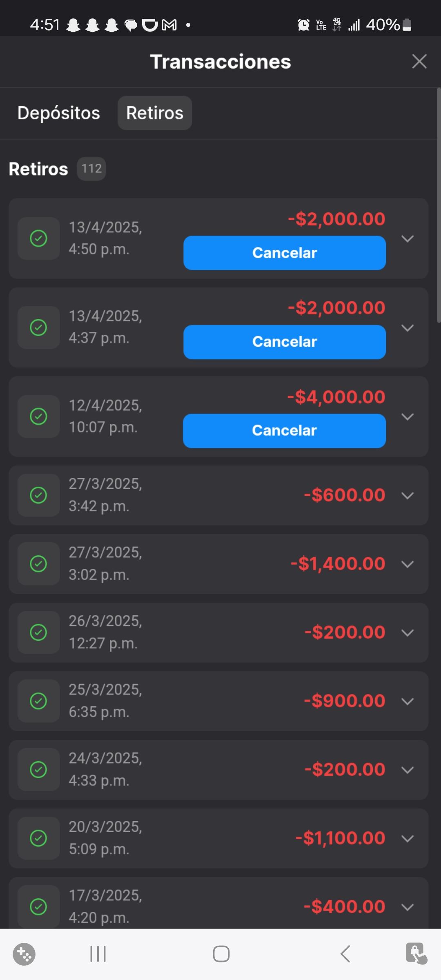Click the status icon for 20/3/2025 withdrawal
Viewport: 441px width, 980px height.
click(x=39, y=838)
